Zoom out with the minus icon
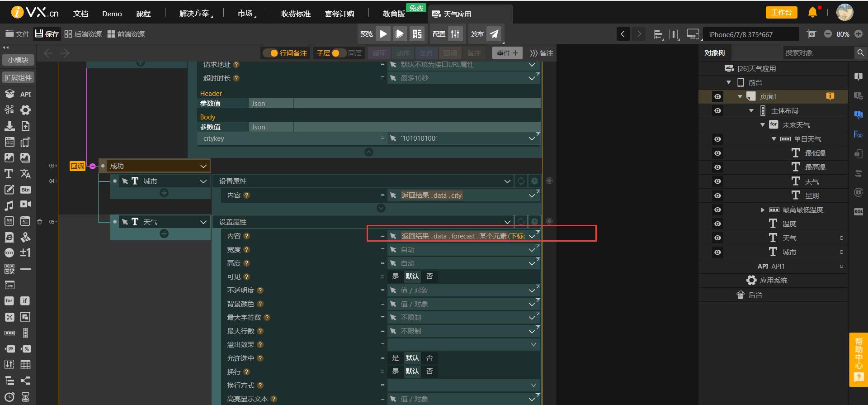 click(828, 34)
